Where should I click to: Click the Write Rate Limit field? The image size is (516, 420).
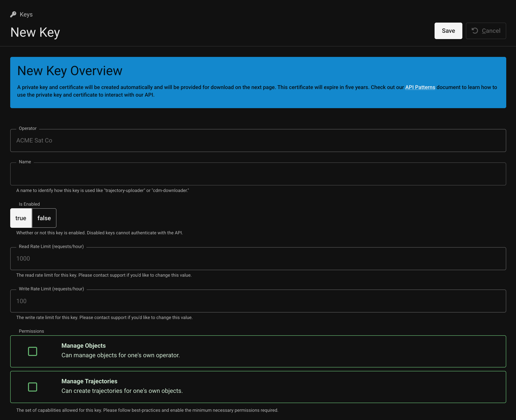pos(258,301)
